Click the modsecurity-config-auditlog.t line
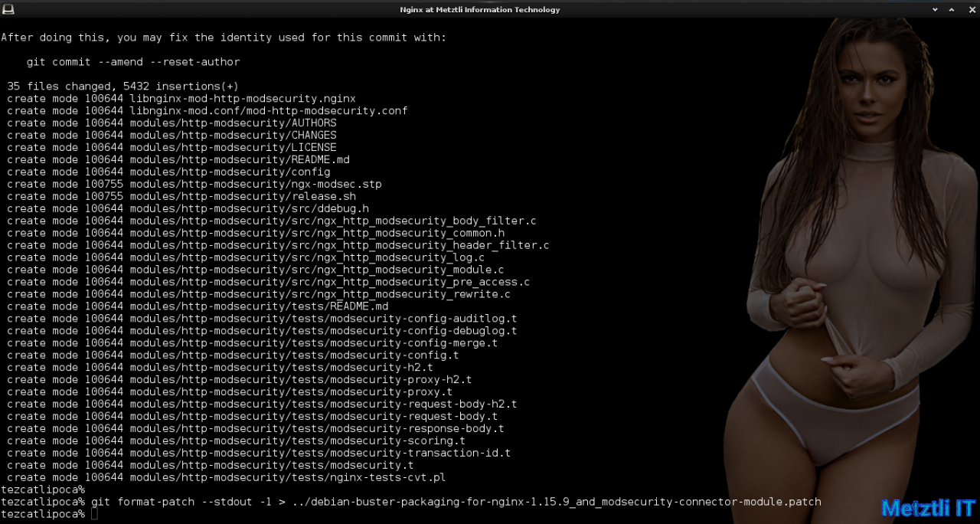Screen dimensions: 980x524 point(262,319)
